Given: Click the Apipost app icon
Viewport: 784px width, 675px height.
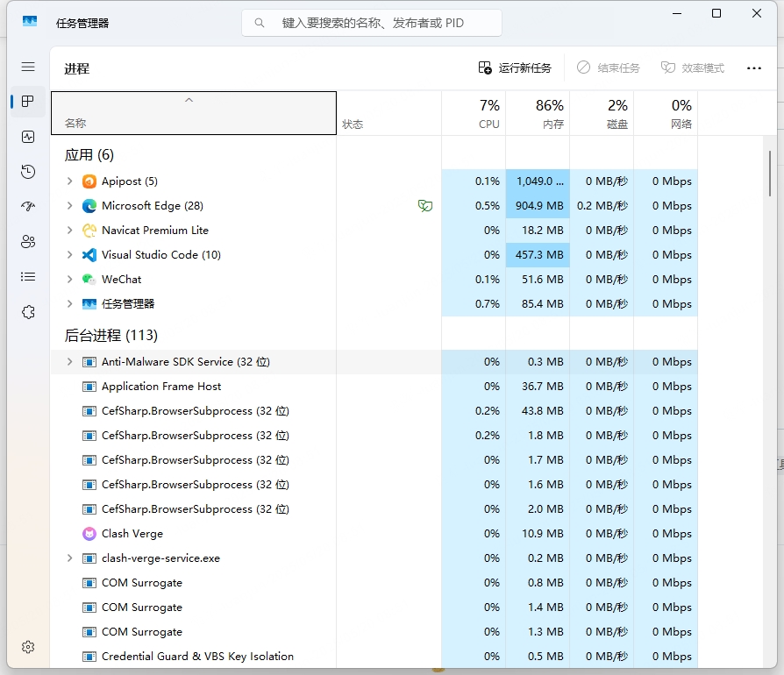Looking at the screenshot, I should coord(89,181).
